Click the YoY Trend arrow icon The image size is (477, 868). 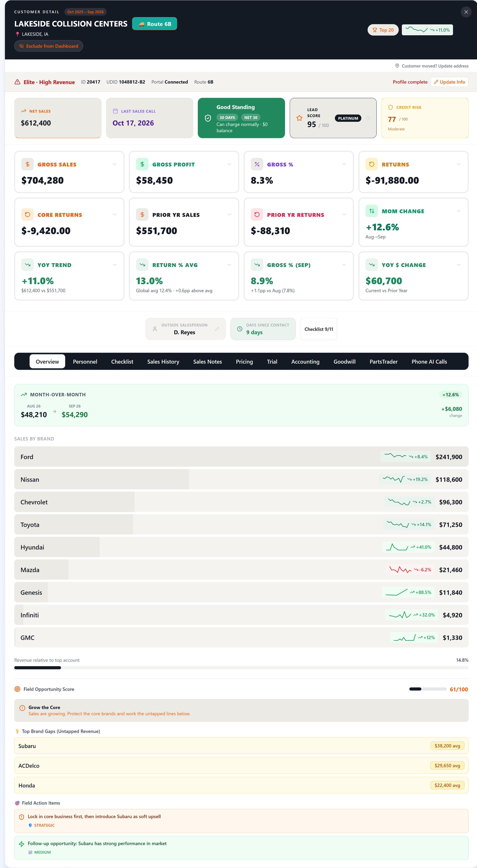point(28,265)
